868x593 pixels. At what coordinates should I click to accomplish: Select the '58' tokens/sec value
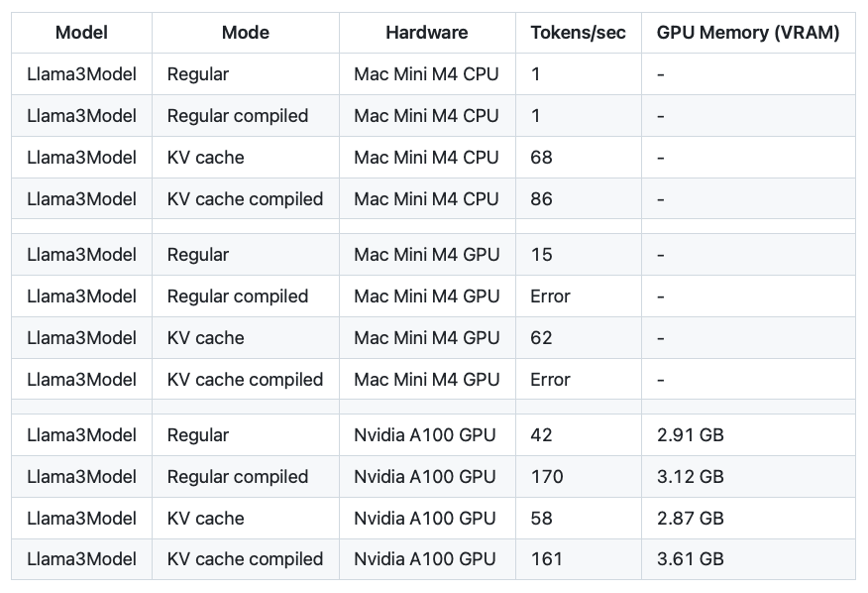(x=541, y=519)
